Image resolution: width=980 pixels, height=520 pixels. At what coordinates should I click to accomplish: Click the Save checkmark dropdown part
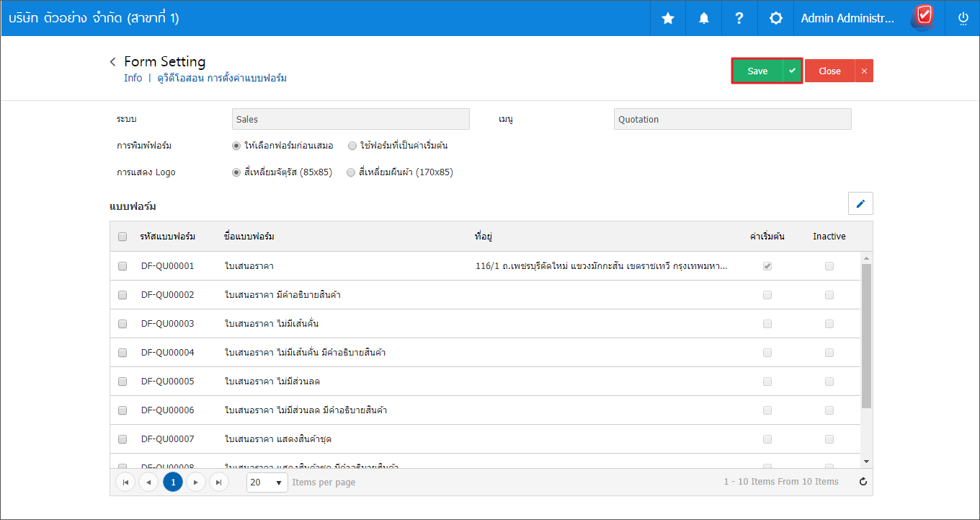pos(792,71)
